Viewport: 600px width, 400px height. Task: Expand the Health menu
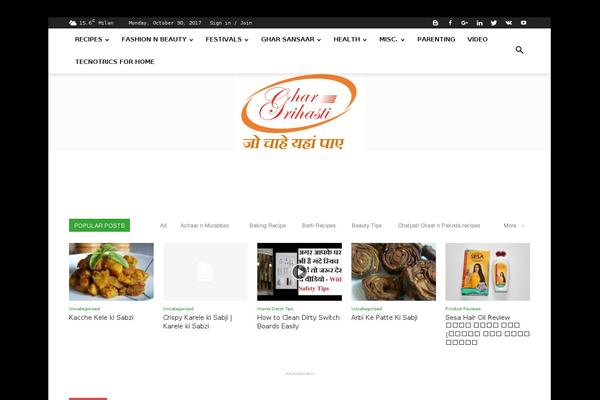tap(350, 39)
